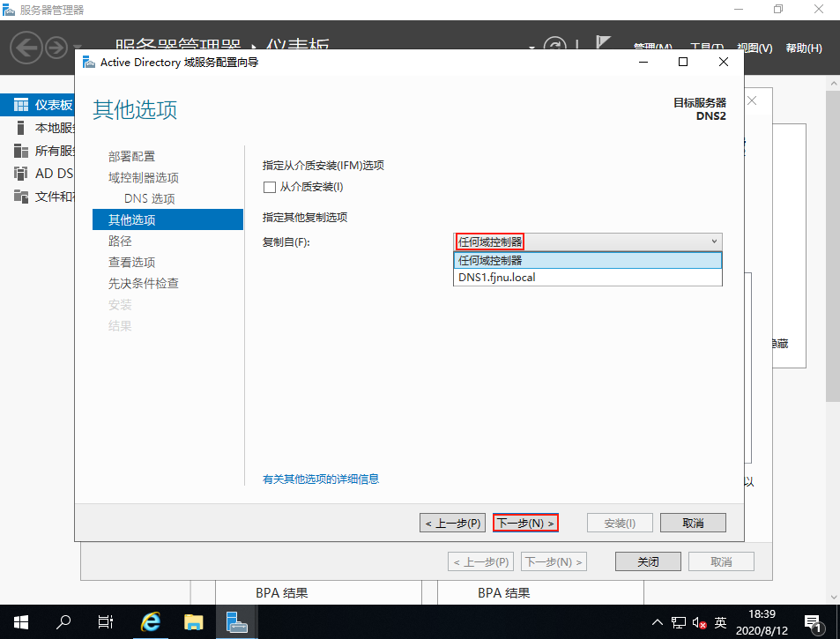Close the AD configuration wizard window
Screen dimensions: 840x639
[x=724, y=62]
